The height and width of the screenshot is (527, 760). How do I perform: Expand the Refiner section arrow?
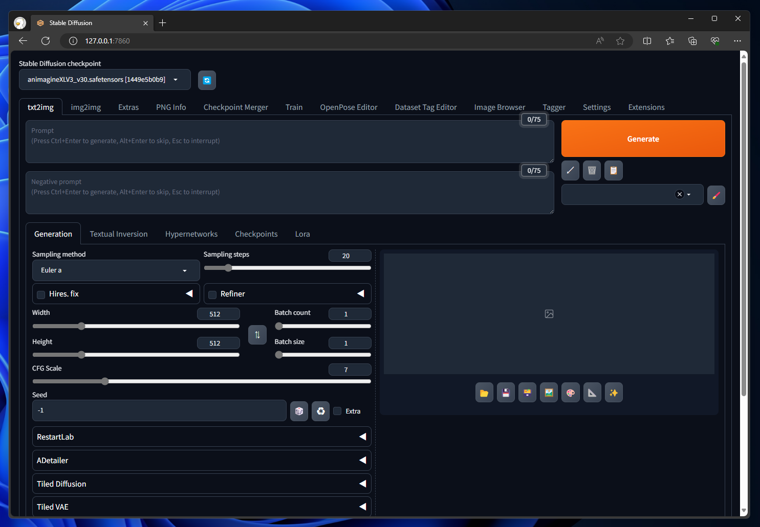point(361,294)
